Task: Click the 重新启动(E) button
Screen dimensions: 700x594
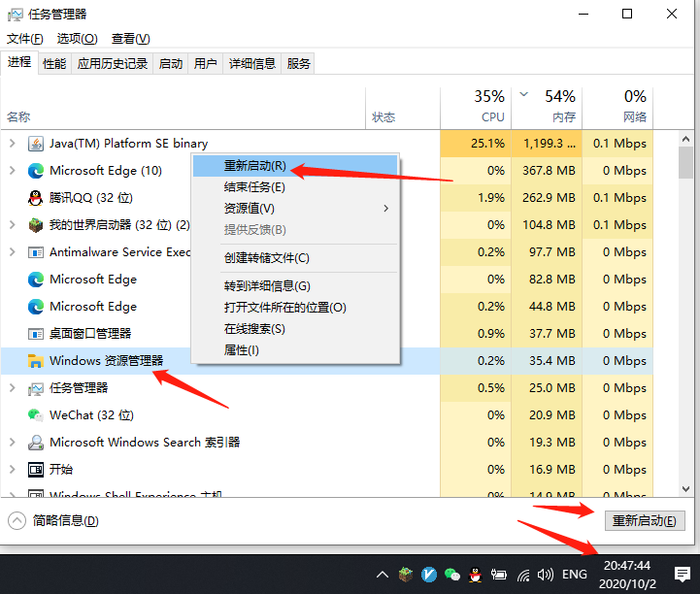Action: pos(645,521)
